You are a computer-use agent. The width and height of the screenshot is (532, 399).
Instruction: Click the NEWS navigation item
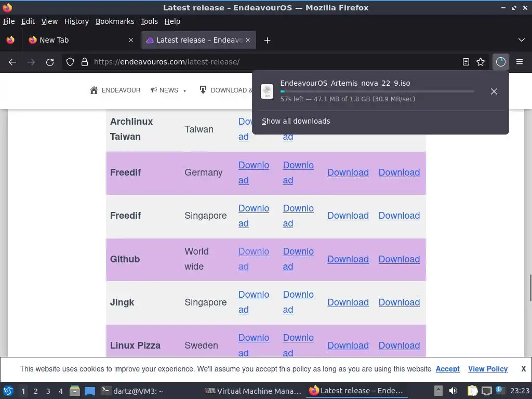(169, 90)
